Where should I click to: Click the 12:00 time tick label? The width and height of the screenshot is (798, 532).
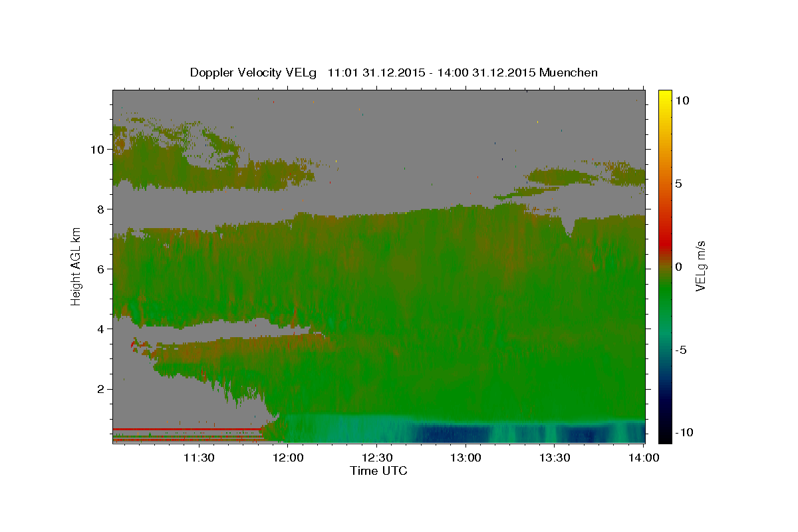(287, 458)
